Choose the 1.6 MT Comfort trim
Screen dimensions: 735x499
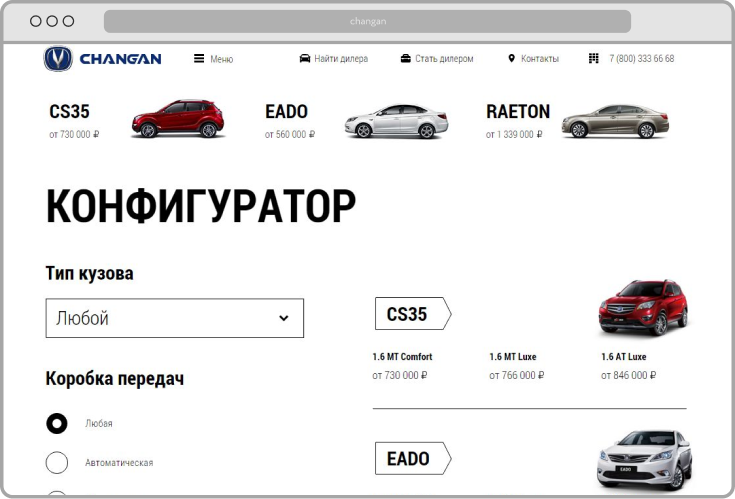pos(402,357)
